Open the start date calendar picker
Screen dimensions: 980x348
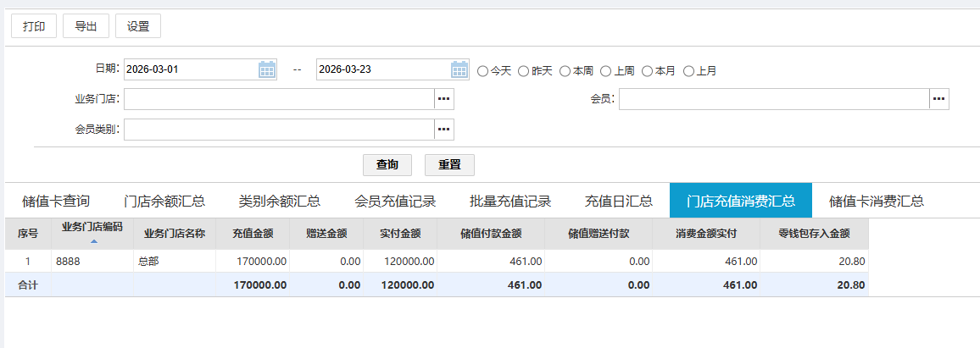[x=267, y=69]
